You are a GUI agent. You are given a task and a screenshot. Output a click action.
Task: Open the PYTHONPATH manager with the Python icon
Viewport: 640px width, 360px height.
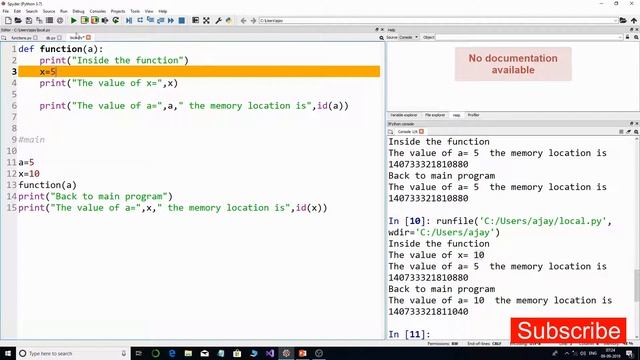(229, 20)
